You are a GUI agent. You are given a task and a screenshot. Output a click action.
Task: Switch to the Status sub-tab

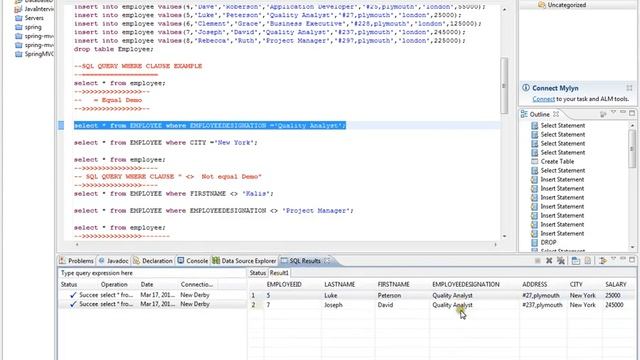[x=258, y=273]
